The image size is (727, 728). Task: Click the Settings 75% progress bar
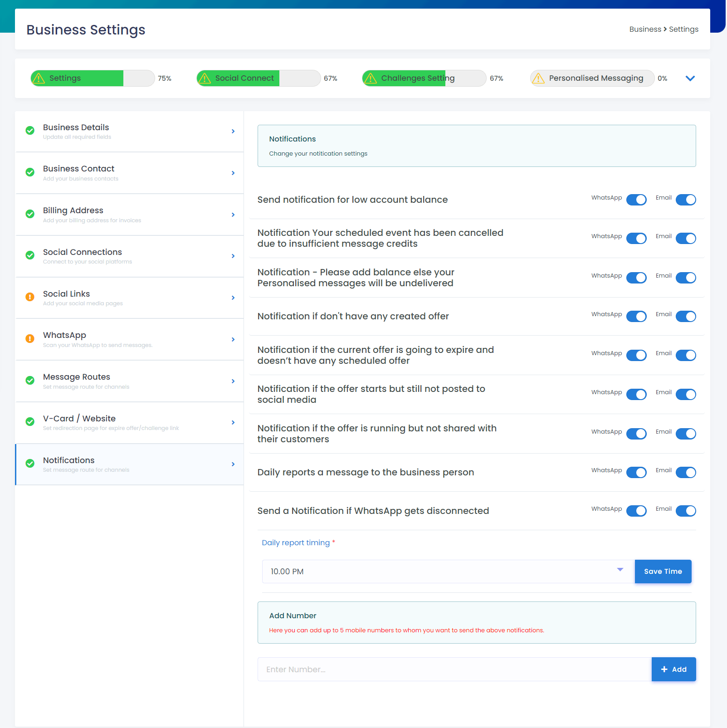(x=93, y=78)
